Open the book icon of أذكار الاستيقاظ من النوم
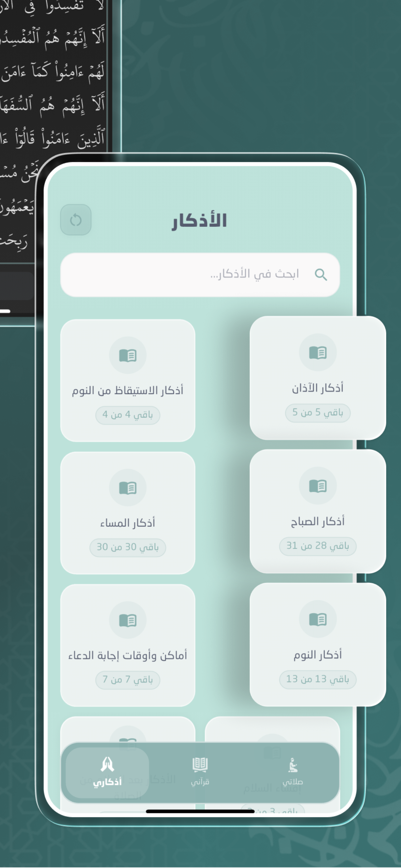Viewport: 401px width, 868px height. pyautogui.click(x=128, y=355)
